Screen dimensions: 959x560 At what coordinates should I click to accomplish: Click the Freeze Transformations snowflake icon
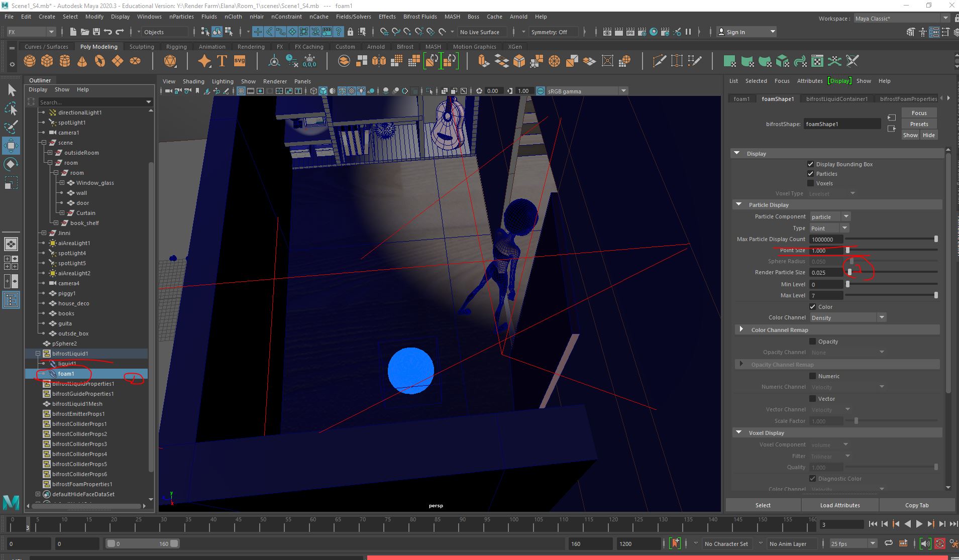click(x=310, y=61)
